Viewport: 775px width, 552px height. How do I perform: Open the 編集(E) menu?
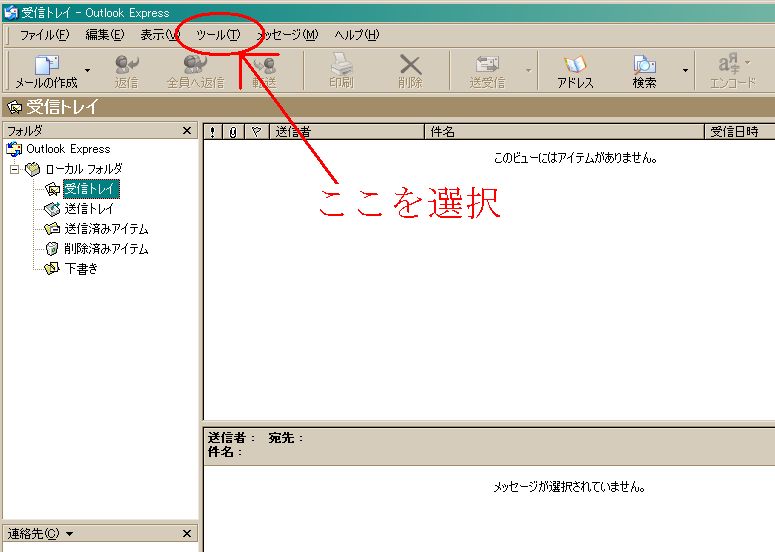105,35
